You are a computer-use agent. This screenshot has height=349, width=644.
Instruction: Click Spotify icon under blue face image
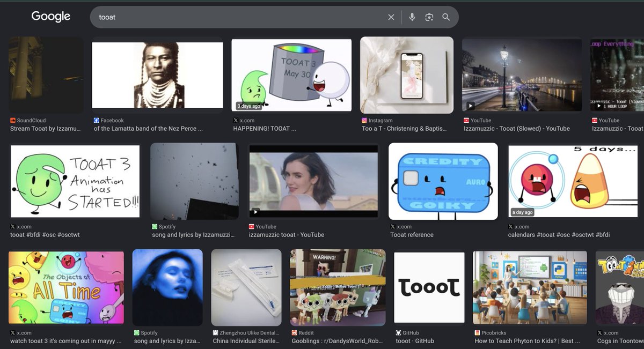(x=137, y=333)
